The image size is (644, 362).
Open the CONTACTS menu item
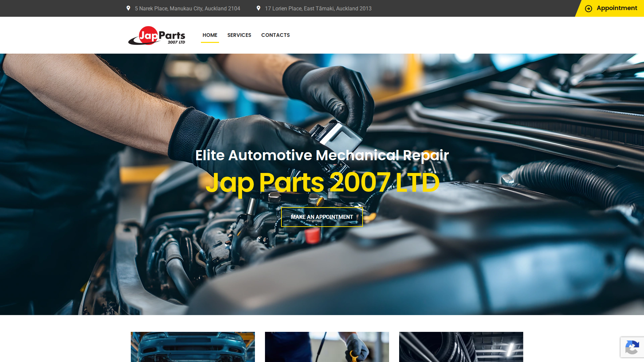(275, 35)
